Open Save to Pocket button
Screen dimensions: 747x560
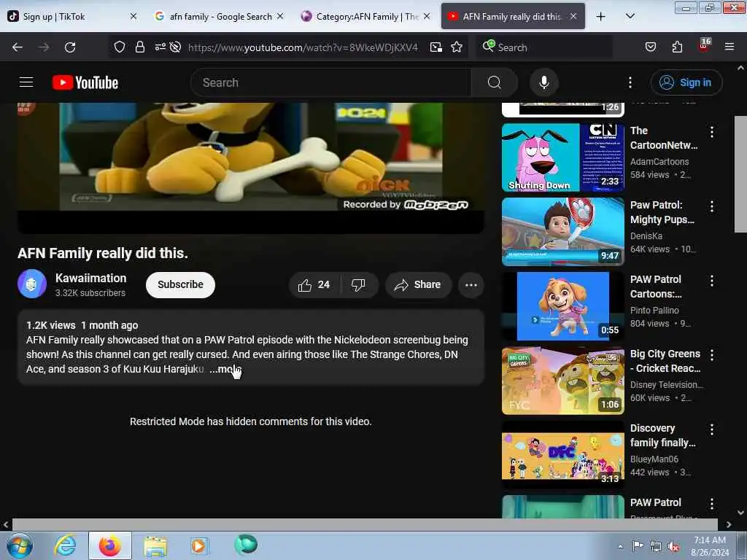click(x=650, y=47)
